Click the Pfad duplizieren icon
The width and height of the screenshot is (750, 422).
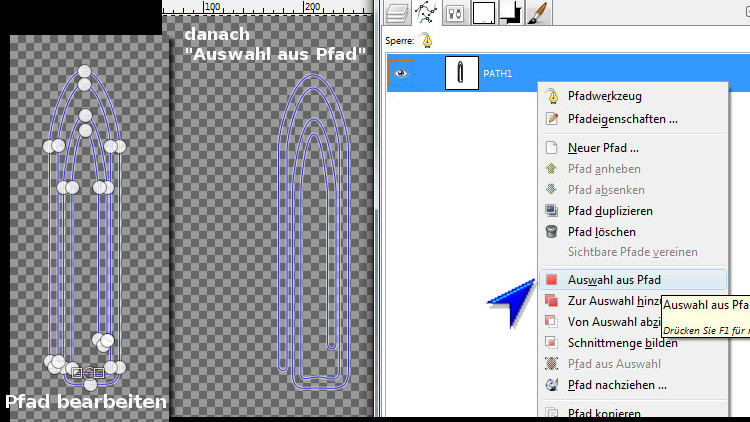[x=551, y=211]
